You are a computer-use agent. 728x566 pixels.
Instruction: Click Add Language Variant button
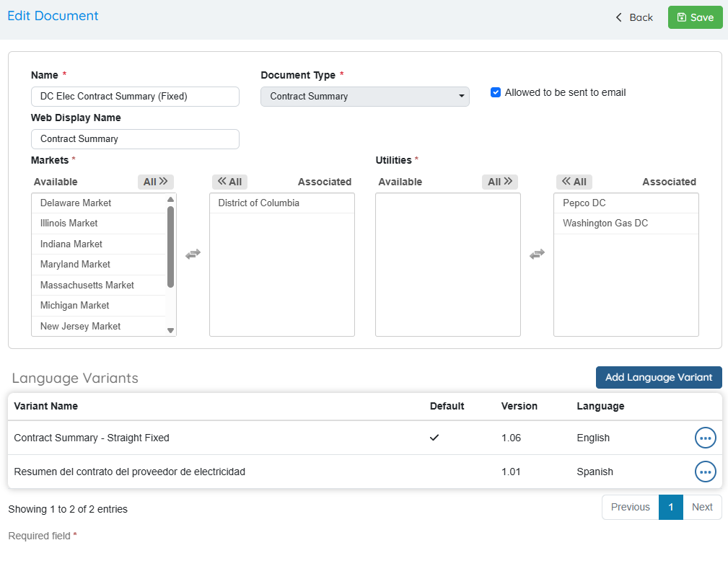(x=658, y=378)
